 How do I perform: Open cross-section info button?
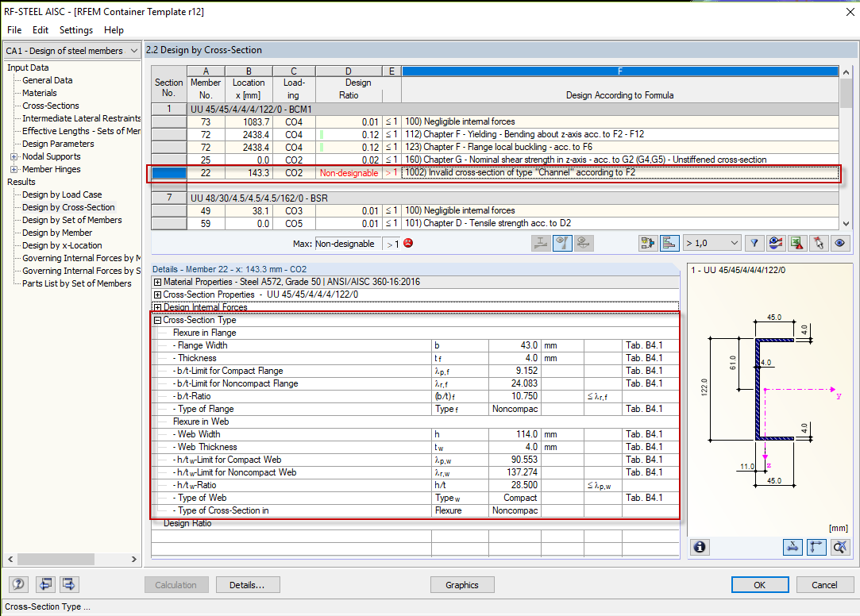coord(700,547)
